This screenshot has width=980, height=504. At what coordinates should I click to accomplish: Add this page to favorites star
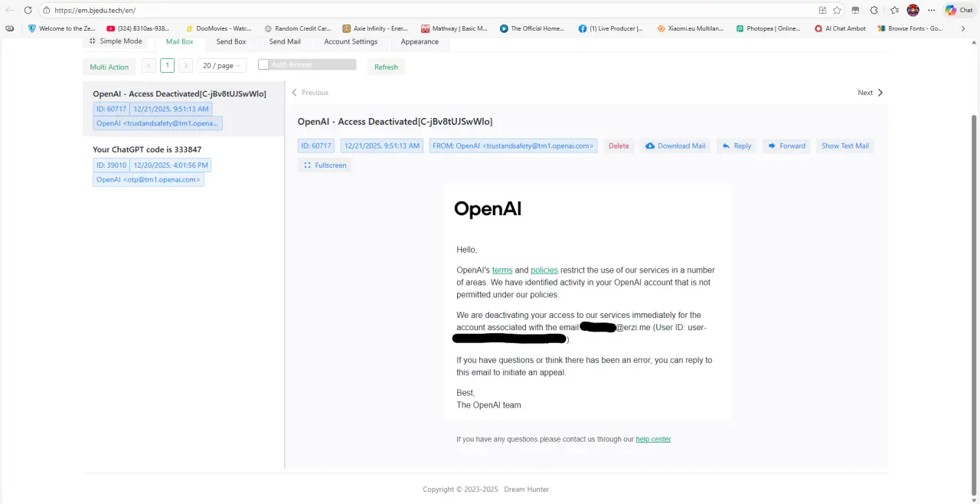click(837, 10)
